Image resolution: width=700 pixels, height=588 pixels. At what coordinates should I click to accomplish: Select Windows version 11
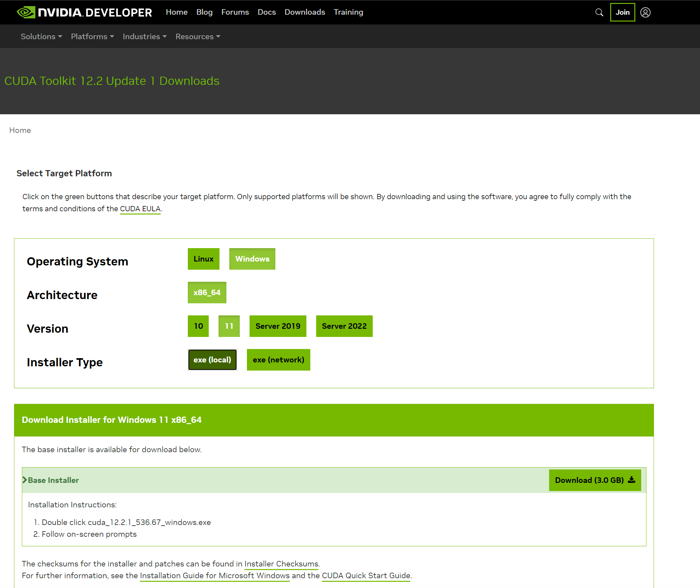[229, 326]
